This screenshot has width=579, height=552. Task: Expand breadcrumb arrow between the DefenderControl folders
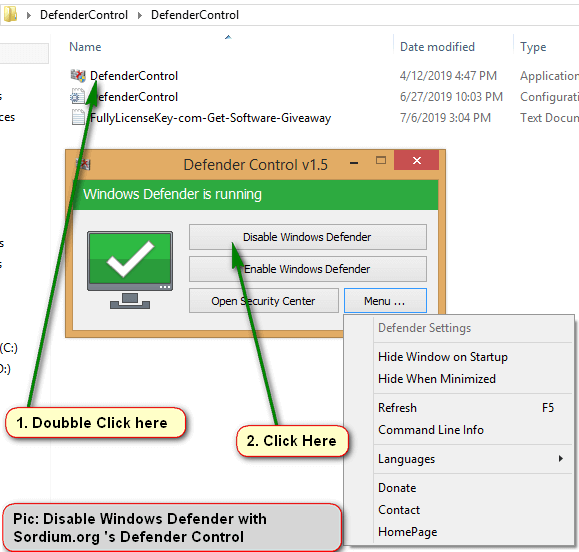pyautogui.click(x=140, y=15)
